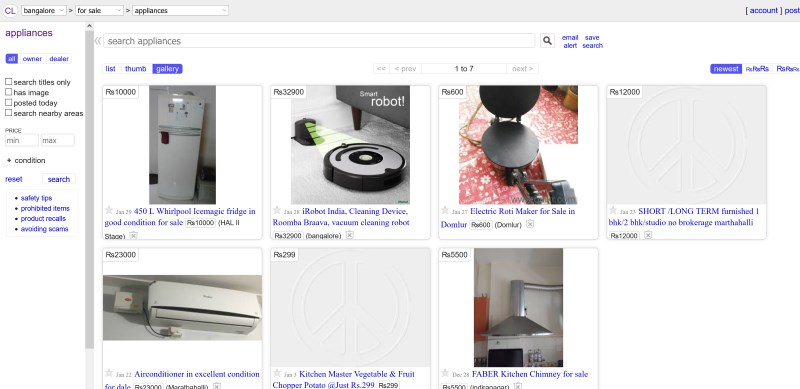
Task: Star the Whirlpool Icemagic fridge listing
Action: (109, 210)
